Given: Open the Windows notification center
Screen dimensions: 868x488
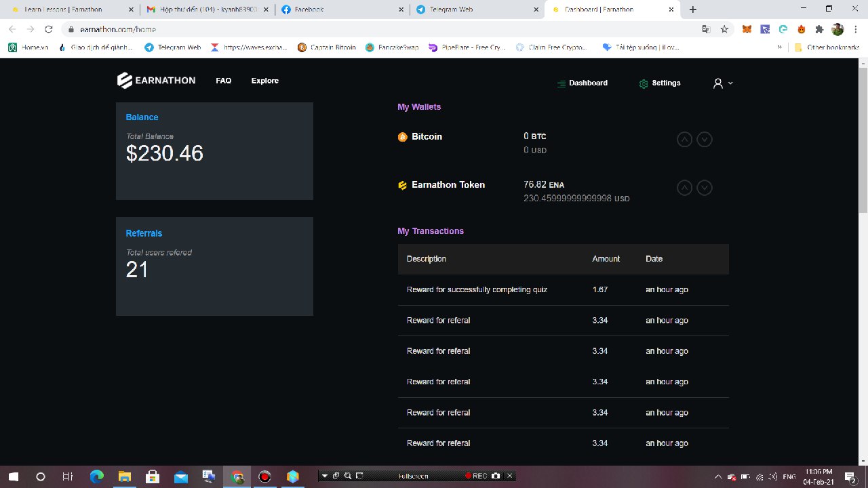Looking at the screenshot, I should click(x=849, y=476).
